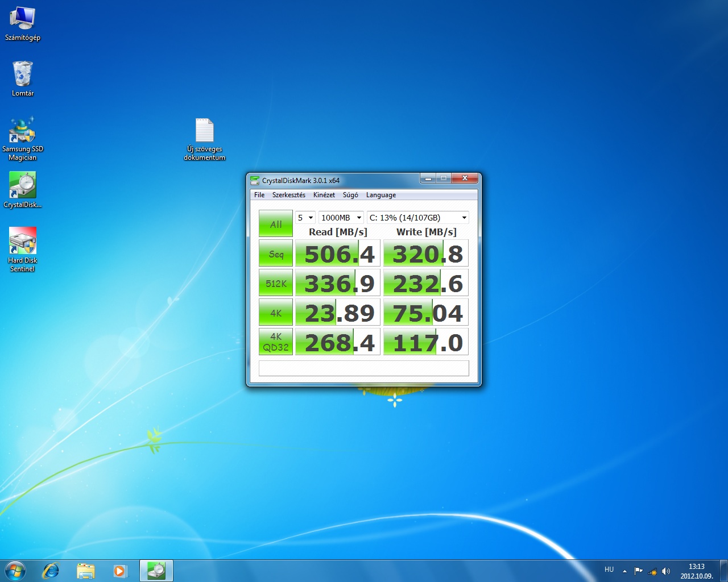Run all tests with All button
This screenshot has height=582, width=728.
(276, 224)
